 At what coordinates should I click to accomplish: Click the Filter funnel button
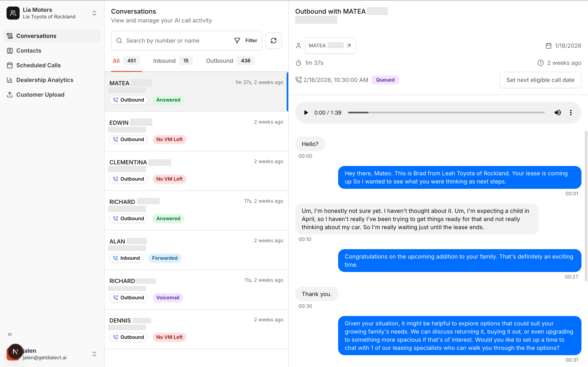(x=246, y=41)
